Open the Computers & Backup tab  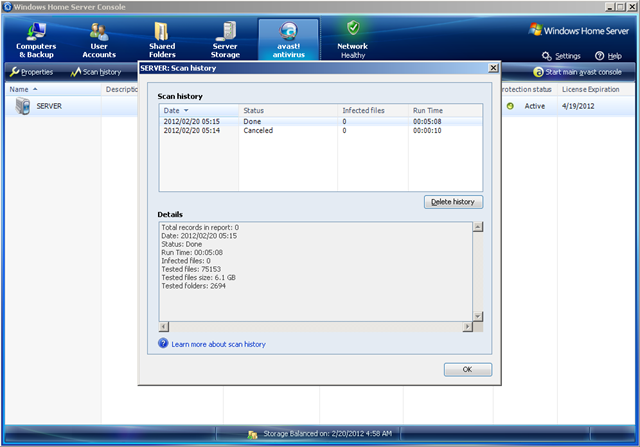36,40
